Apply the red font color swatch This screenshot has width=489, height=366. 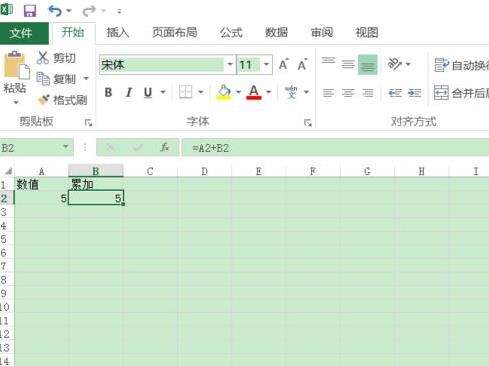point(254,92)
